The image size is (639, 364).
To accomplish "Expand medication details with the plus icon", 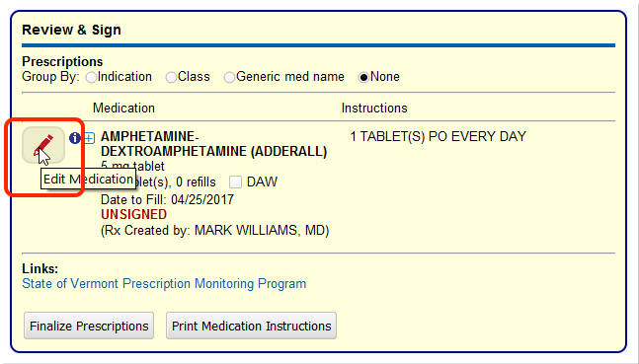I will 89,138.
